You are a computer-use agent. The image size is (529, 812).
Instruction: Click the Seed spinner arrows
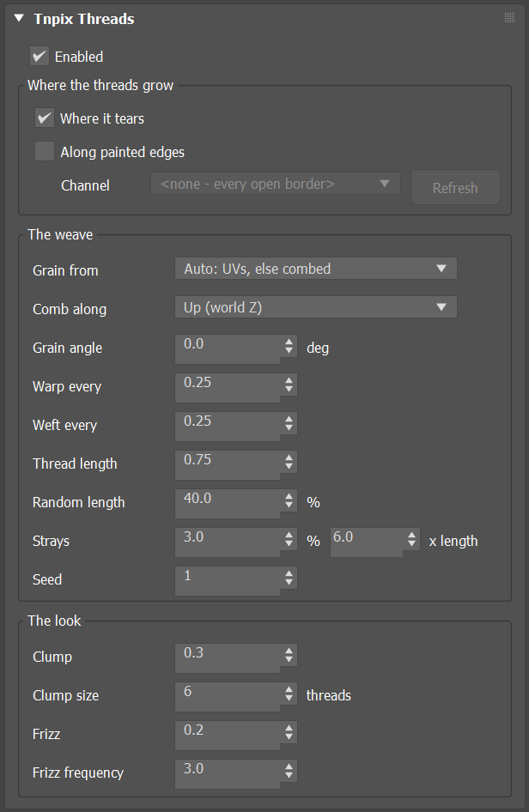pyautogui.click(x=289, y=578)
